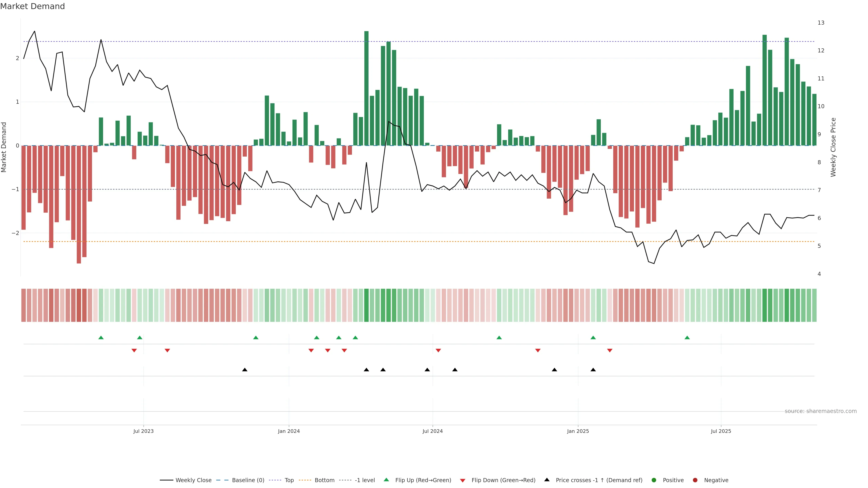Click the source: sharemaestro.com text
This screenshot has height=488, width=868.
tap(821, 411)
